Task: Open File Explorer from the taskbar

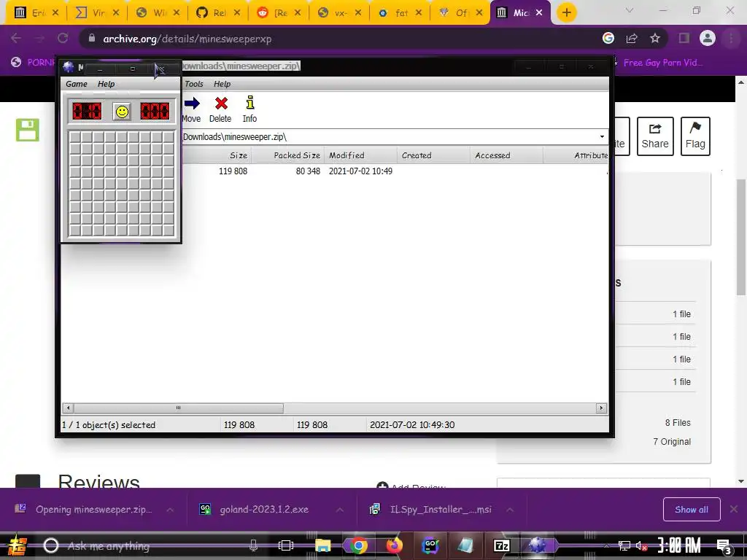Action: pos(322,545)
